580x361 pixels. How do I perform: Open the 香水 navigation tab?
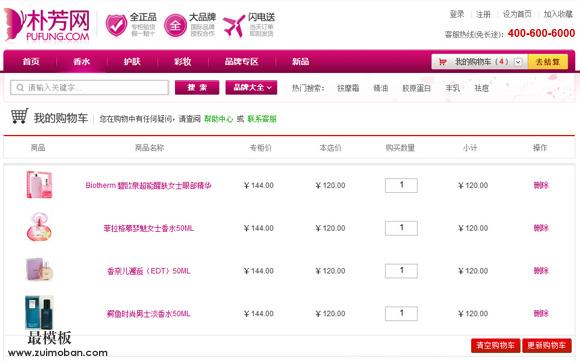[x=81, y=61]
